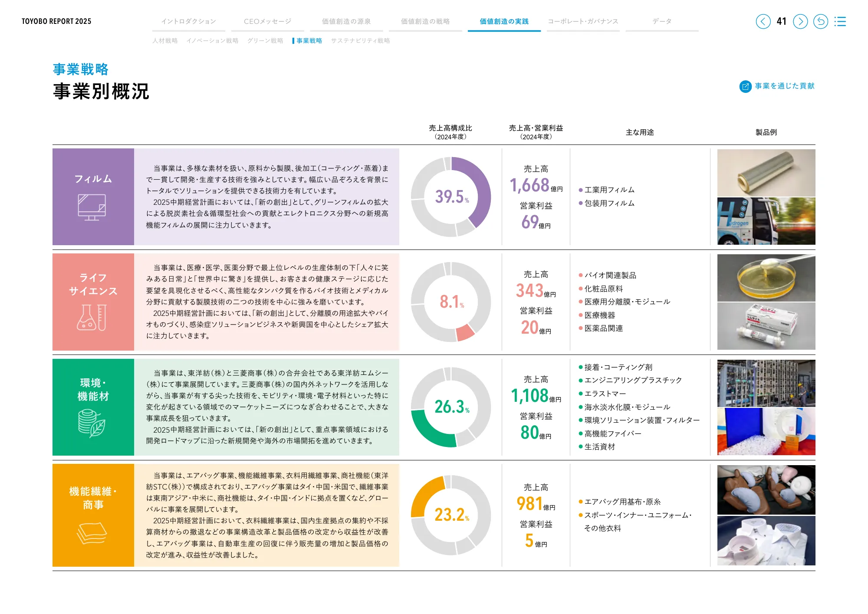868x614 pixels.
Task: Click the TOYOBO REPORT 2025 logo
Action: 57,20
